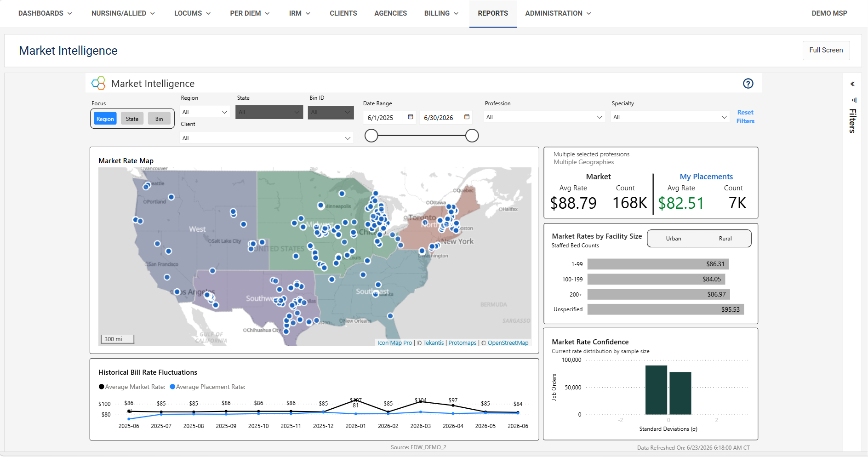
Task: Go to the Agencies tab
Action: pos(391,13)
